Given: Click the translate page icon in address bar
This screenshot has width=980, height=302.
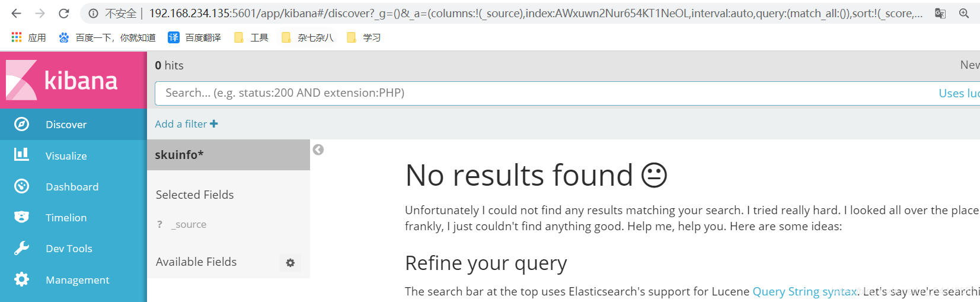Looking at the screenshot, I should [x=940, y=13].
